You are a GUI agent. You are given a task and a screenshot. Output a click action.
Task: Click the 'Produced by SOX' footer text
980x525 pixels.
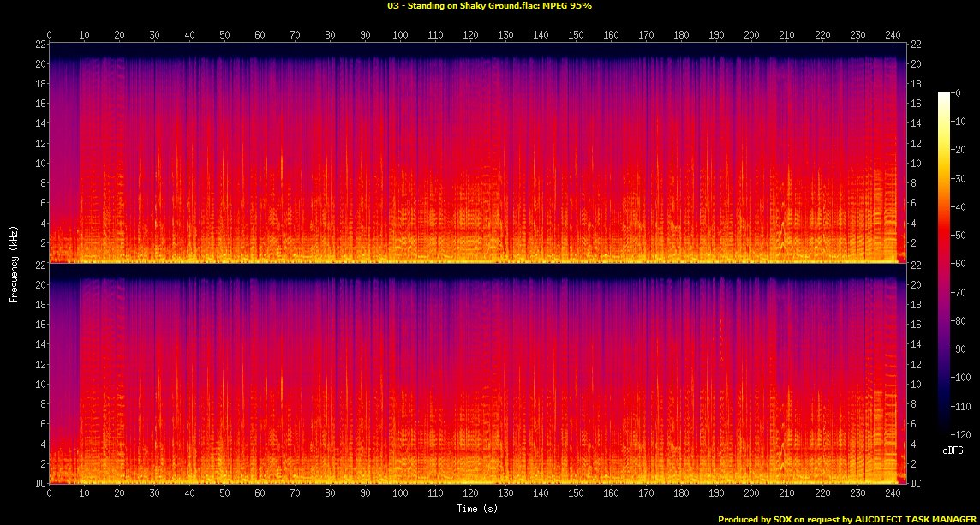848,519
